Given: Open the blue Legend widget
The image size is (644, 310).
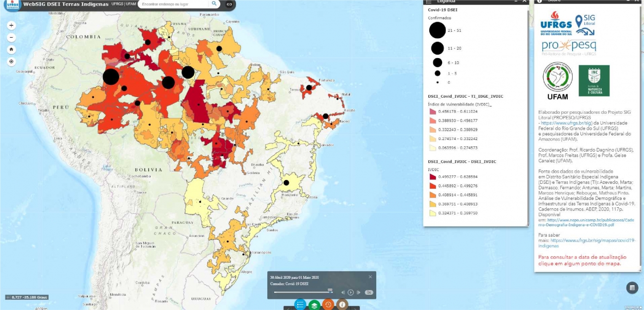Looking at the screenshot, I should pos(300,304).
